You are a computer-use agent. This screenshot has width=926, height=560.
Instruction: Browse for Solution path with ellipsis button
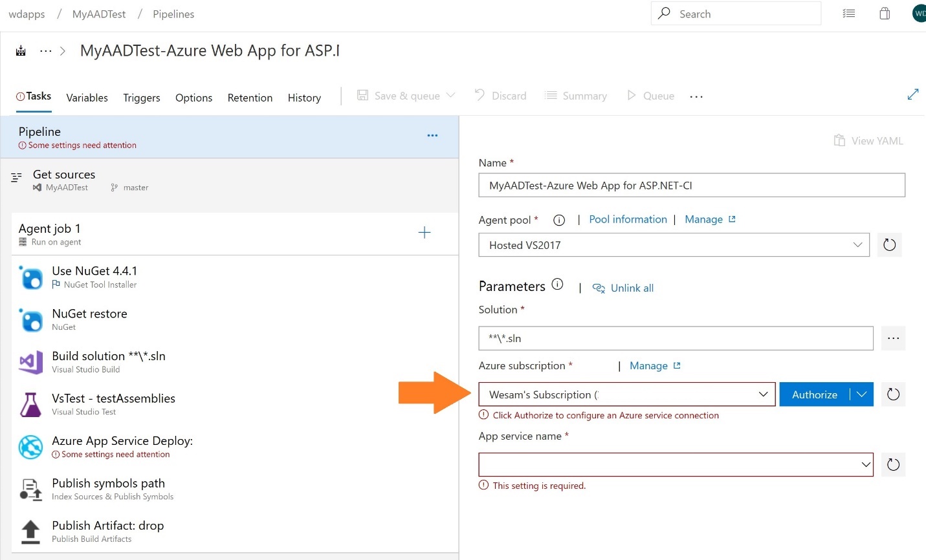(x=893, y=338)
